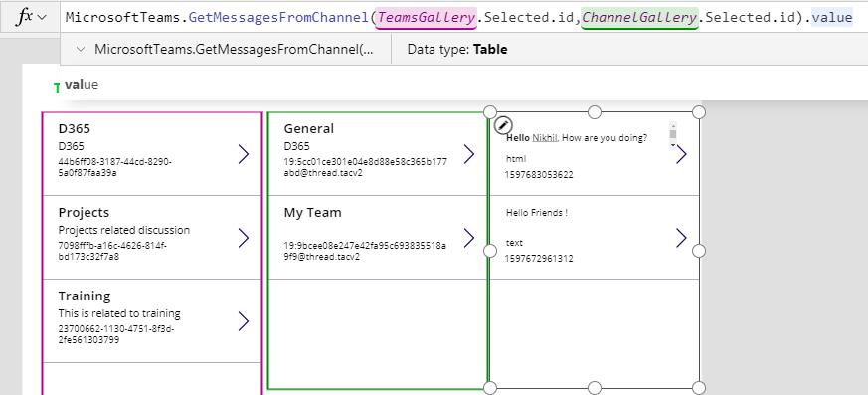868x395 pixels.
Task: Open the My Team channel arrow
Action: 469,238
